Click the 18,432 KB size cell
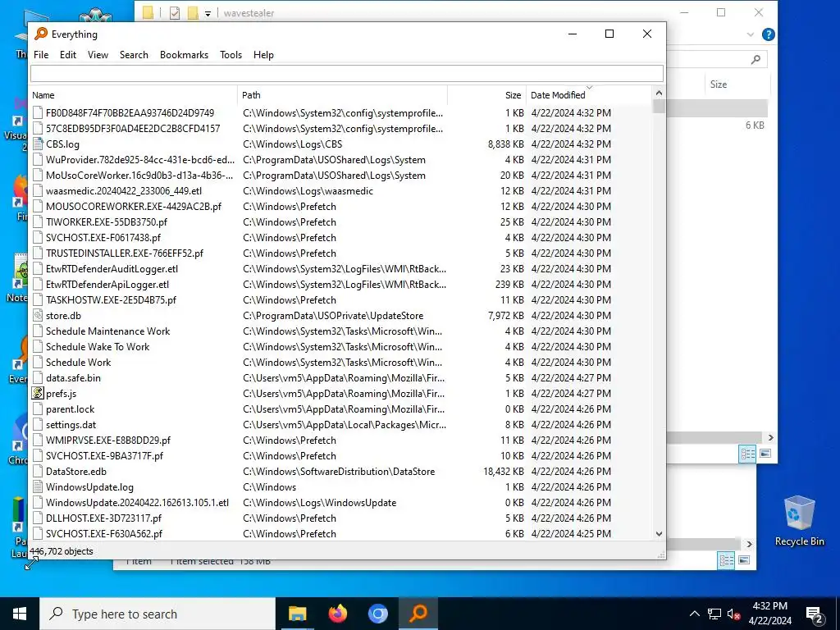This screenshot has height=630, width=840. click(x=504, y=472)
